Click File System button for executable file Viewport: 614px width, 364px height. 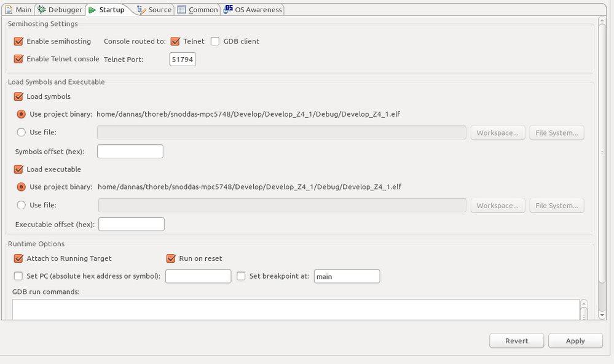[556, 205]
